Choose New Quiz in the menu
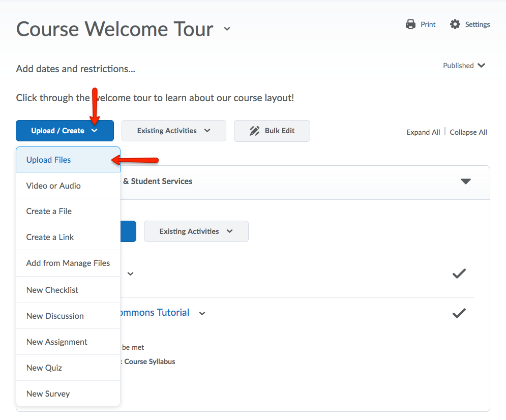This screenshot has width=506, height=420. click(44, 368)
